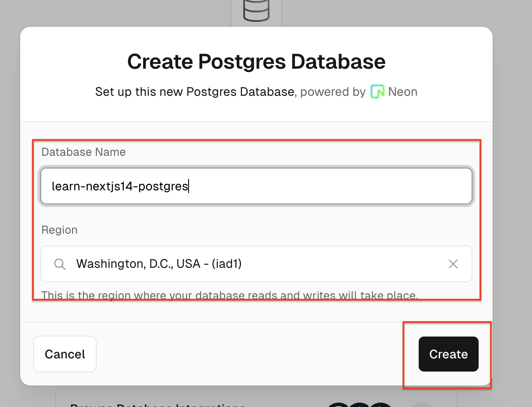Click the "Neon" provider name text
The image size is (532, 407).
click(402, 92)
